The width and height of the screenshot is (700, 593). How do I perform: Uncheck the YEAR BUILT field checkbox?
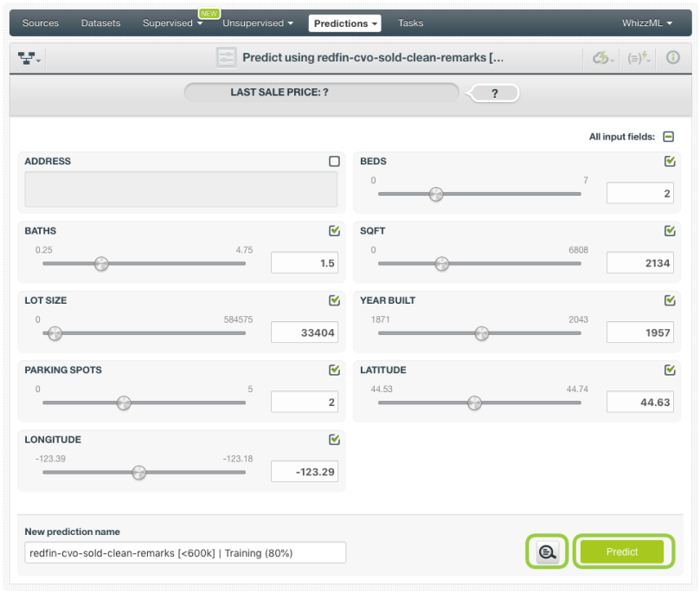[x=670, y=300]
